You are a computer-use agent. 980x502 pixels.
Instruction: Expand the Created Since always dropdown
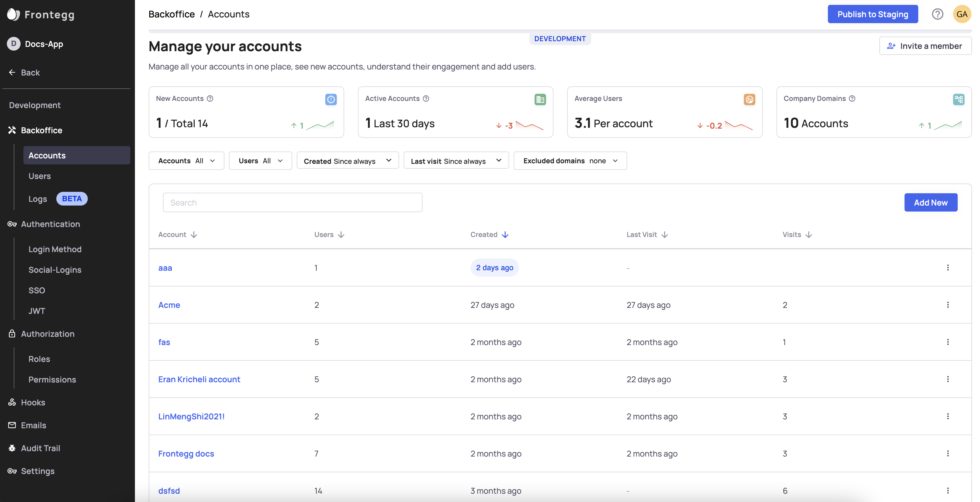[x=347, y=161]
